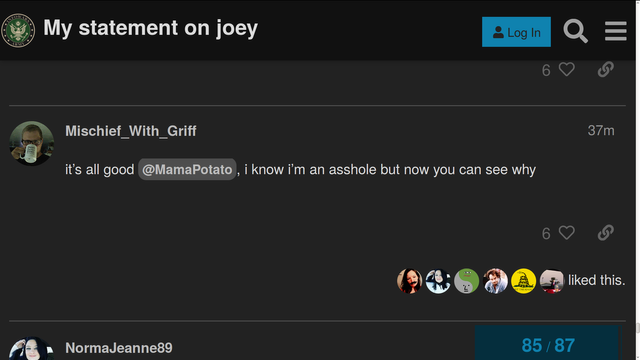Click the Army seal site logo
The height and width of the screenshot is (360, 640).
pos(18,31)
